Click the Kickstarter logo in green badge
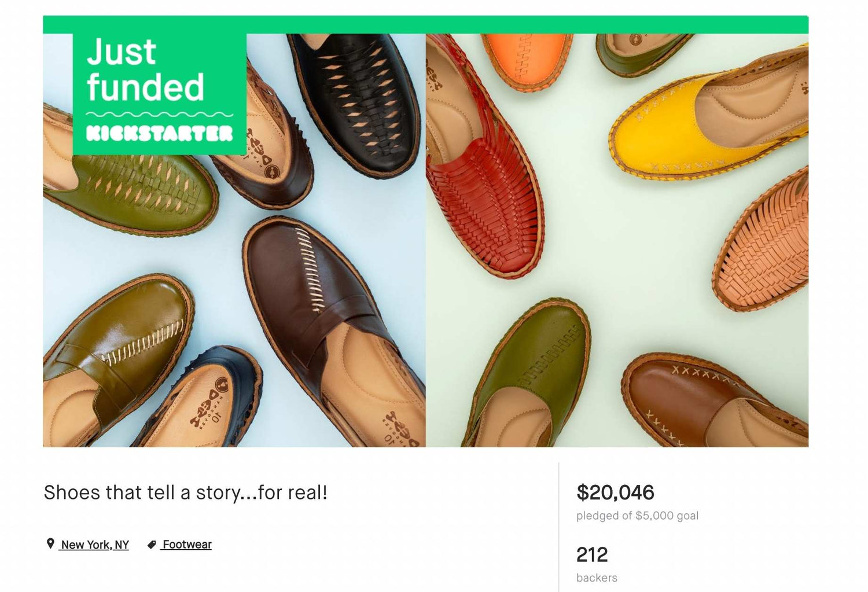This screenshot has height=592, width=868. tap(159, 134)
